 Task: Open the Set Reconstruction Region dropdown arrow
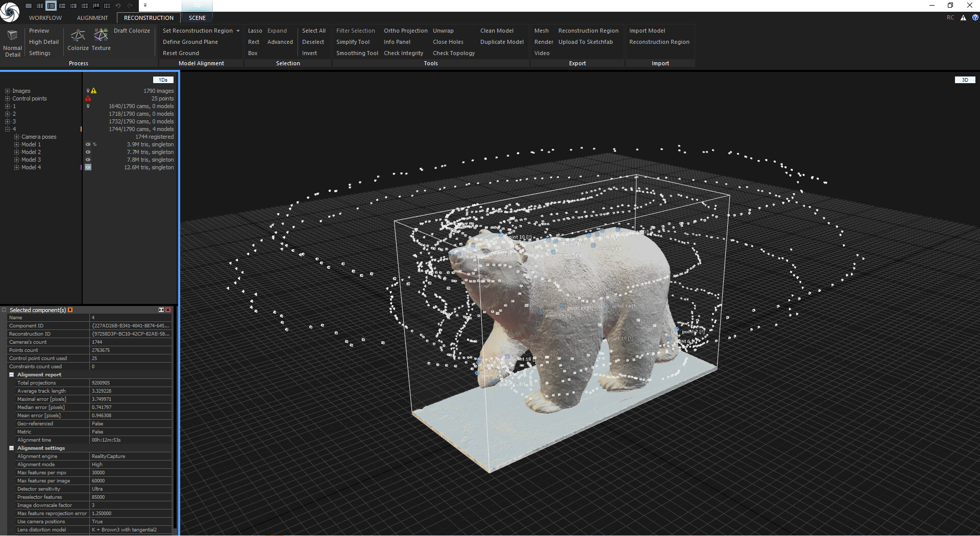tap(238, 31)
